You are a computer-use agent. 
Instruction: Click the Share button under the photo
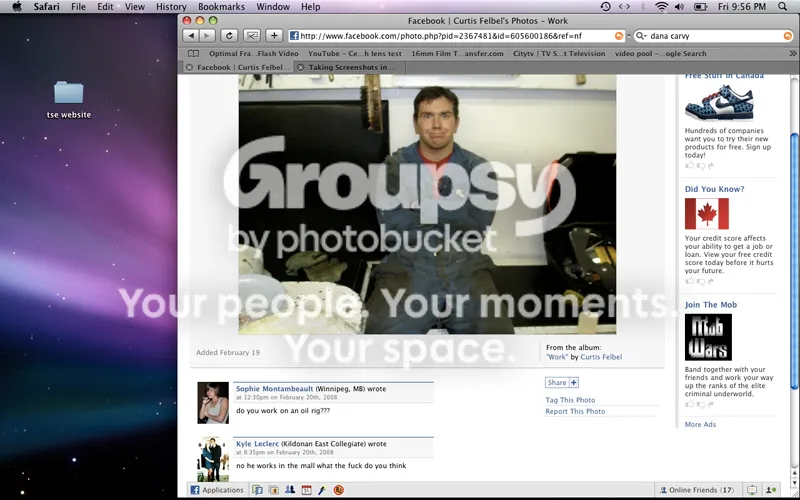pos(557,383)
